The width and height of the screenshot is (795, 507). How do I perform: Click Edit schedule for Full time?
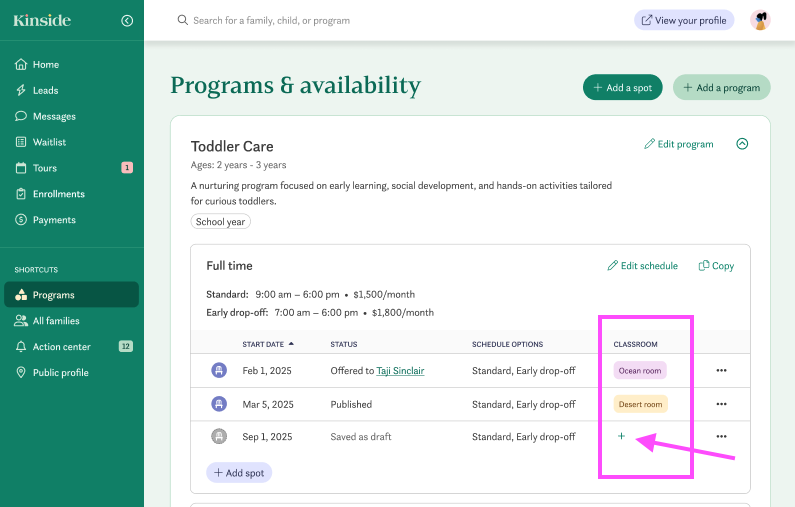(642, 266)
